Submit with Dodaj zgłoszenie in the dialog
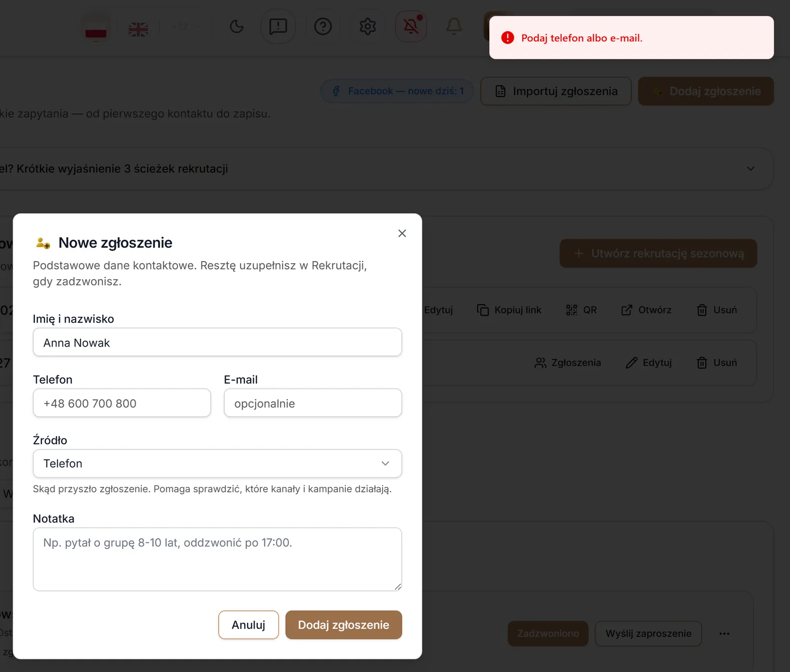 [343, 625]
